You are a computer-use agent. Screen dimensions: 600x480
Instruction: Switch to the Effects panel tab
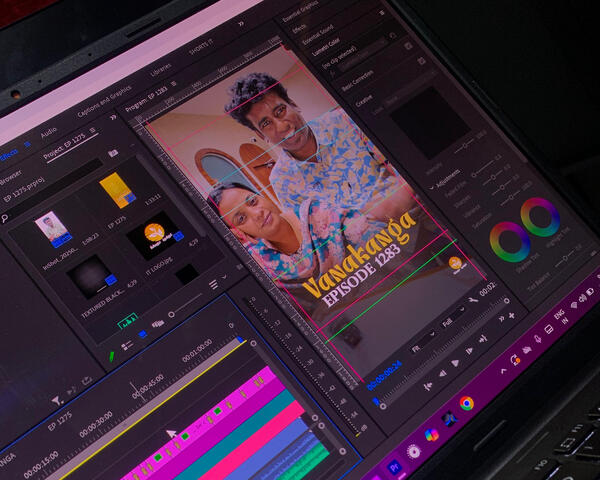[x=299, y=28]
